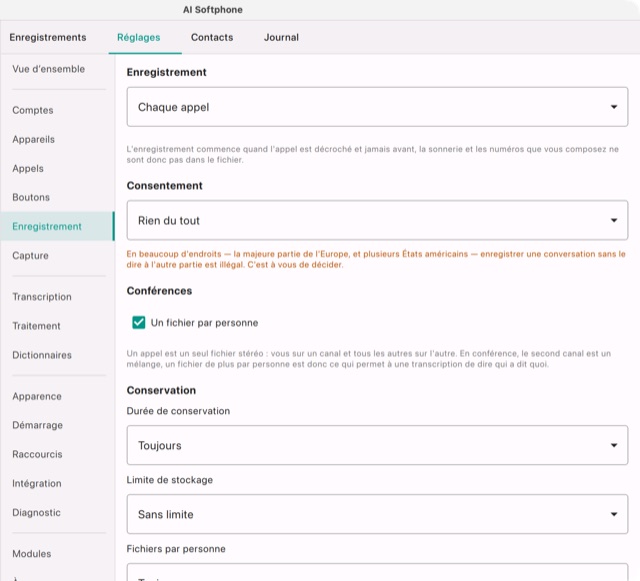Open the Appareils settings section
This screenshot has width=640, height=581.
point(33,139)
